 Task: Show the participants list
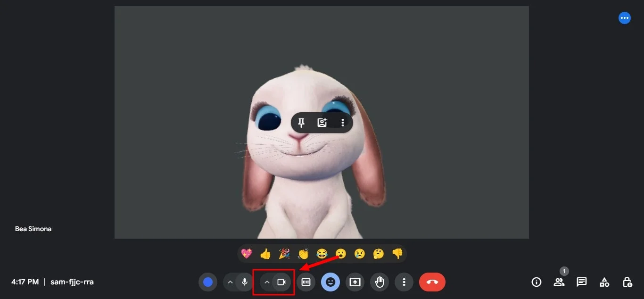pos(559,282)
